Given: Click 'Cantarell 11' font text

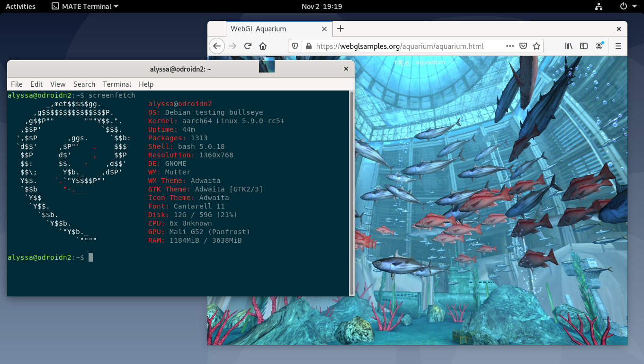Looking at the screenshot, I should 199,206.
